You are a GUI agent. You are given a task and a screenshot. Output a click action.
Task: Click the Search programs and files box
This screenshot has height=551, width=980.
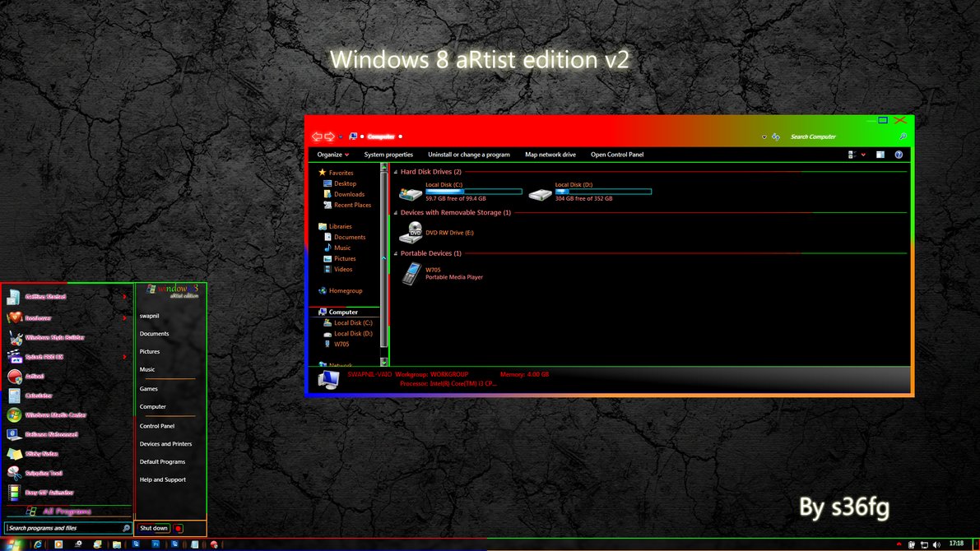click(x=64, y=528)
